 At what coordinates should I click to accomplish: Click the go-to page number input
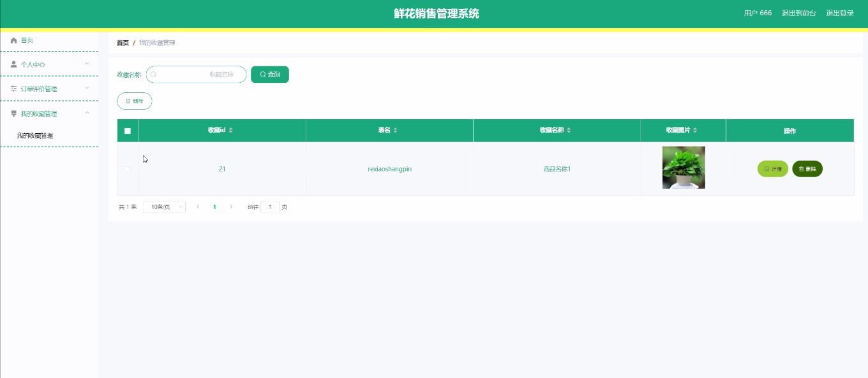pyautogui.click(x=270, y=207)
